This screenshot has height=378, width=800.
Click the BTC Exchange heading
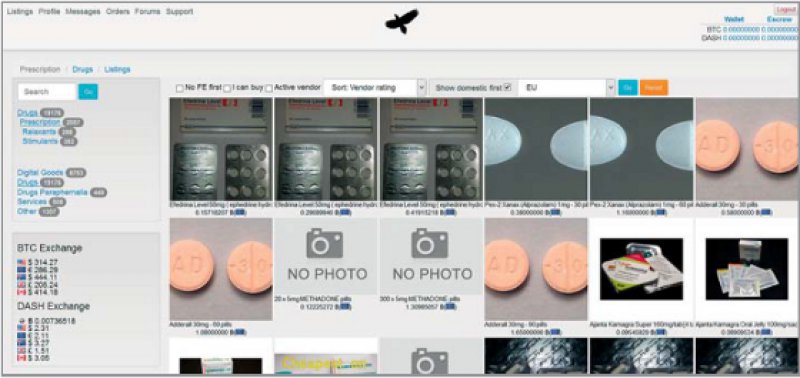point(49,248)
